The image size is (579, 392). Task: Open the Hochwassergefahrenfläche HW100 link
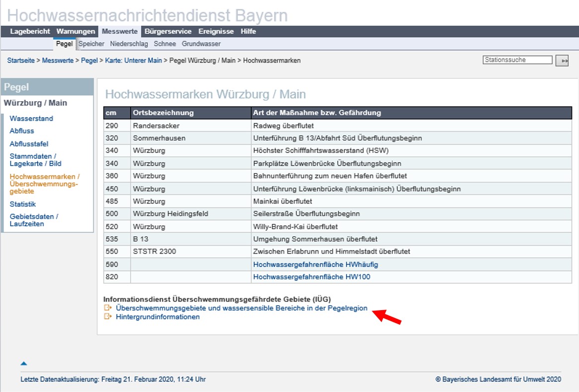tap(312, 277)
